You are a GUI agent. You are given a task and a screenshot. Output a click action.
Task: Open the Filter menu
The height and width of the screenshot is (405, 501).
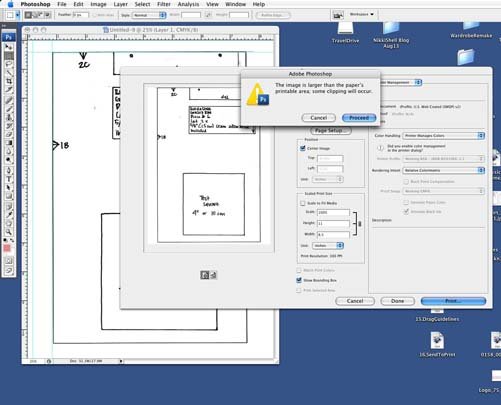[x=164, y=4]
